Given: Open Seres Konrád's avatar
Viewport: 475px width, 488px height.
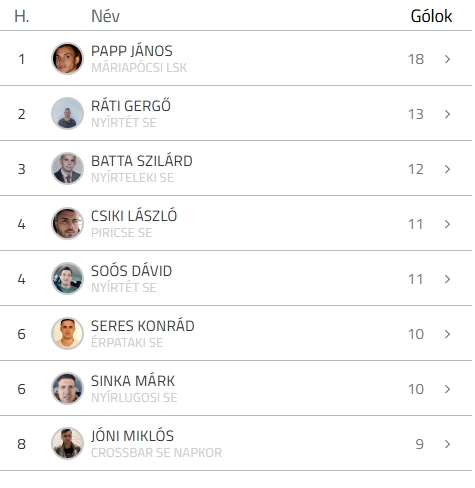Looking at the screenshot, I should coord(67,333).
